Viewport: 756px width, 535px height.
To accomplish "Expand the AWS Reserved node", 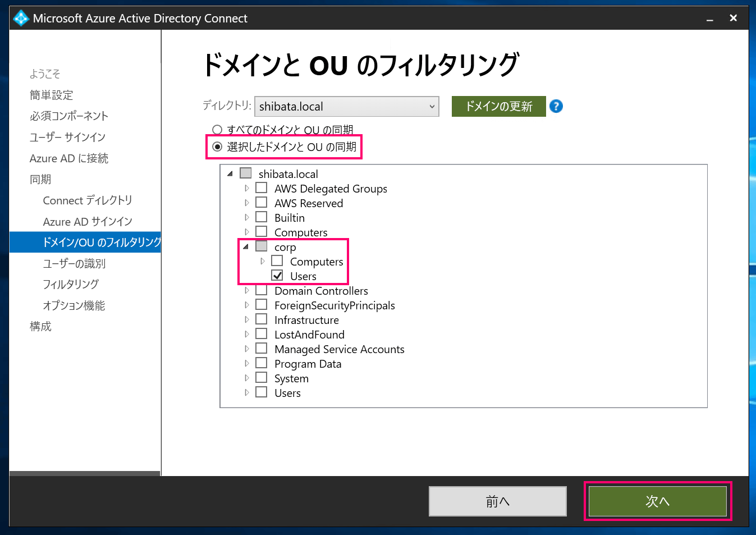I will coord(246,203).
